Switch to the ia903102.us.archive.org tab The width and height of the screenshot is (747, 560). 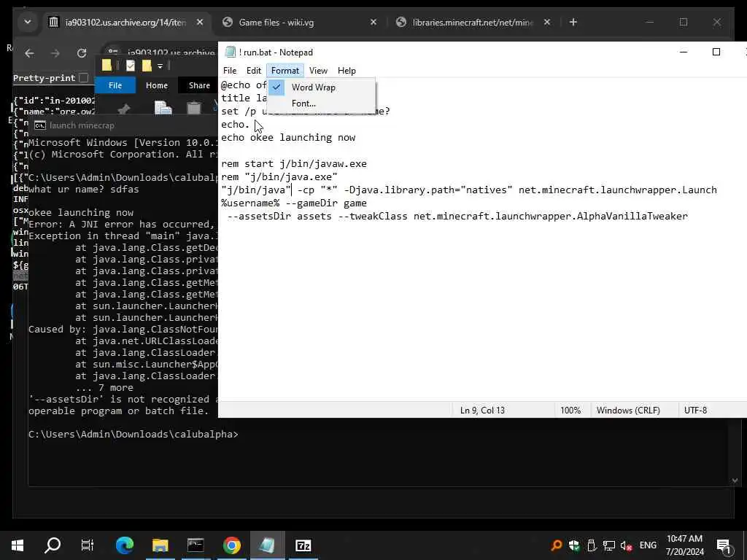(119, 23)
